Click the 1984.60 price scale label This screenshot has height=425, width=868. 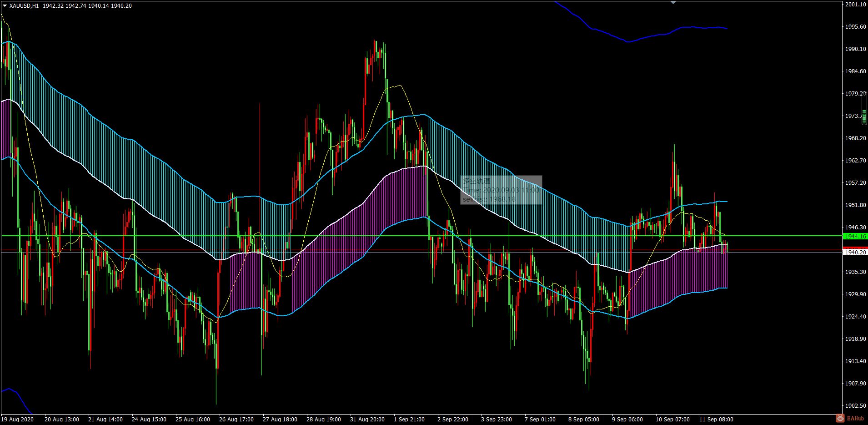pos(855,71)
